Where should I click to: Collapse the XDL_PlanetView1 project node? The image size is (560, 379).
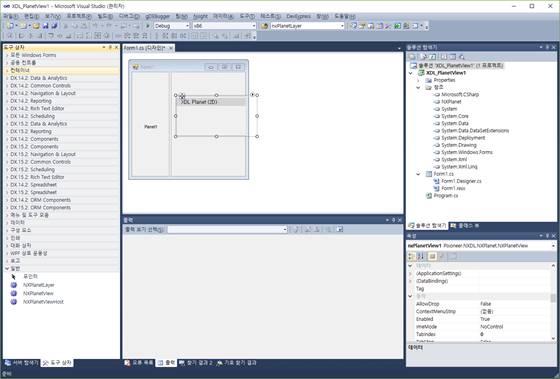411,73
